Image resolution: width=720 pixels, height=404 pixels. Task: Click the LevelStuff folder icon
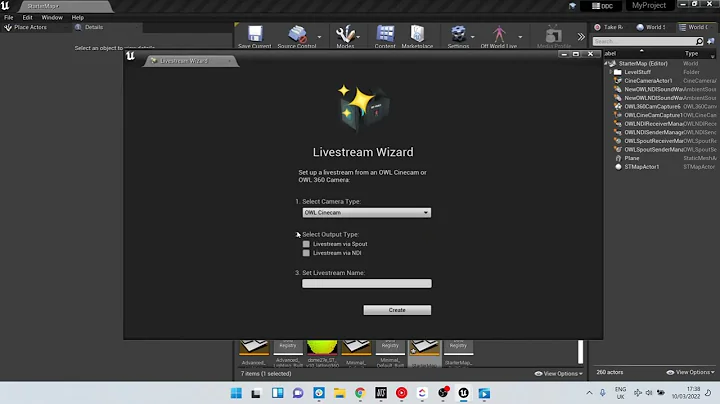618,72
